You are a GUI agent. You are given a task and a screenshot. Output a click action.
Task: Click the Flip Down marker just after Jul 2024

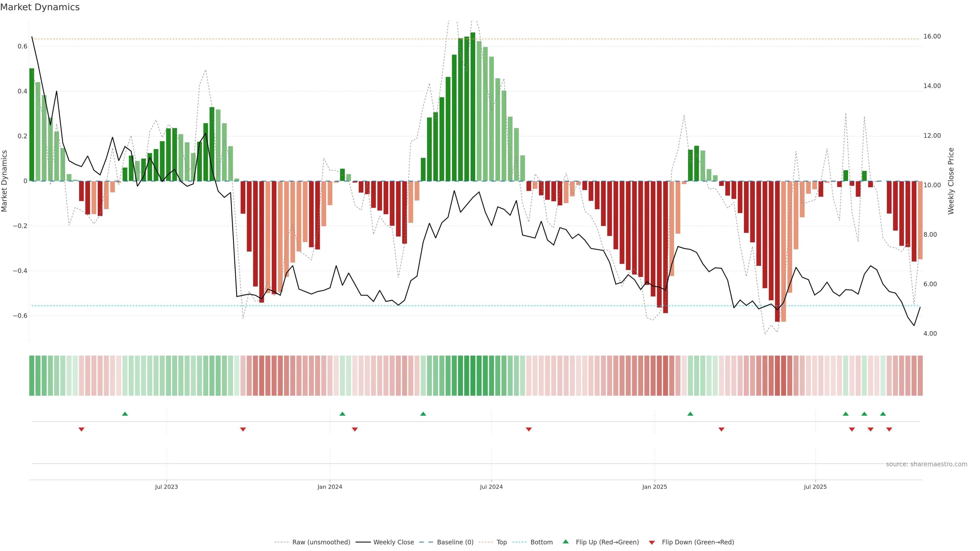pos(529,429)
